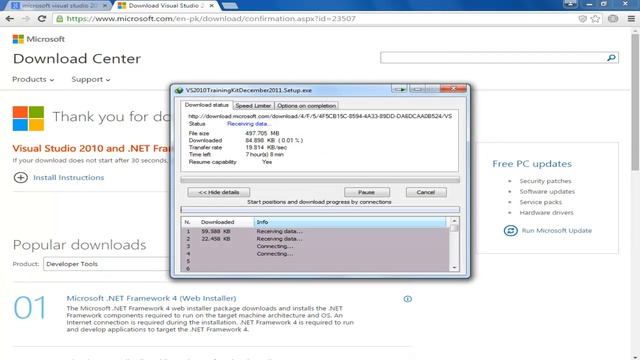Screen dimensions: 640x360
Task: Click the Hide details button
Action: pos(218,192)
